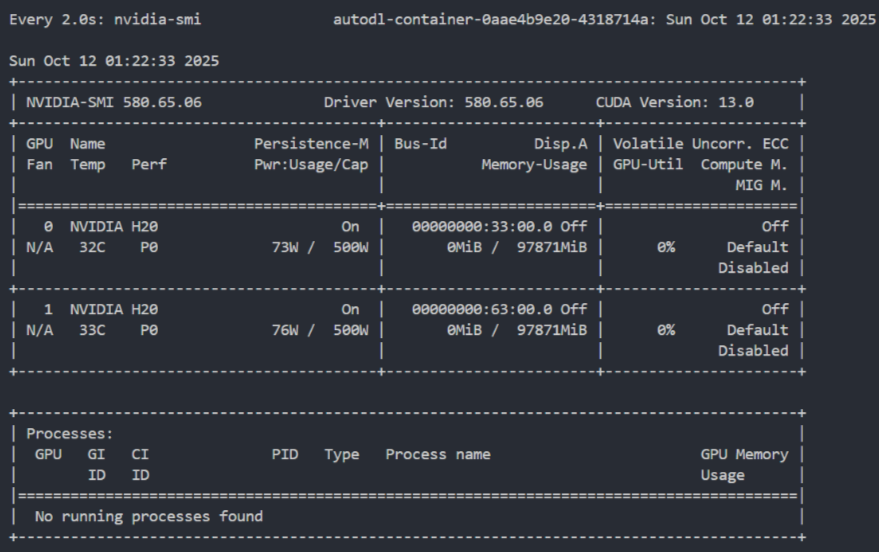Screen dimensions: 879x552
Task: Click the Process name column header
Action: (438, 455)
